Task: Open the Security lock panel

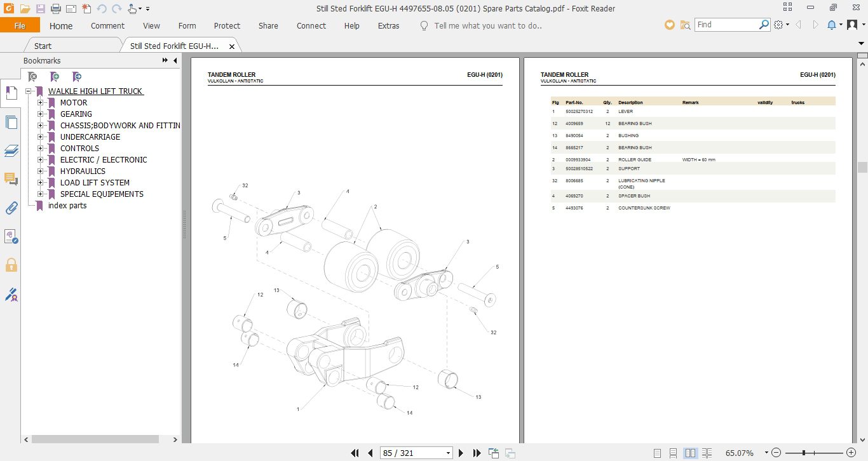Action: point(11,265)
